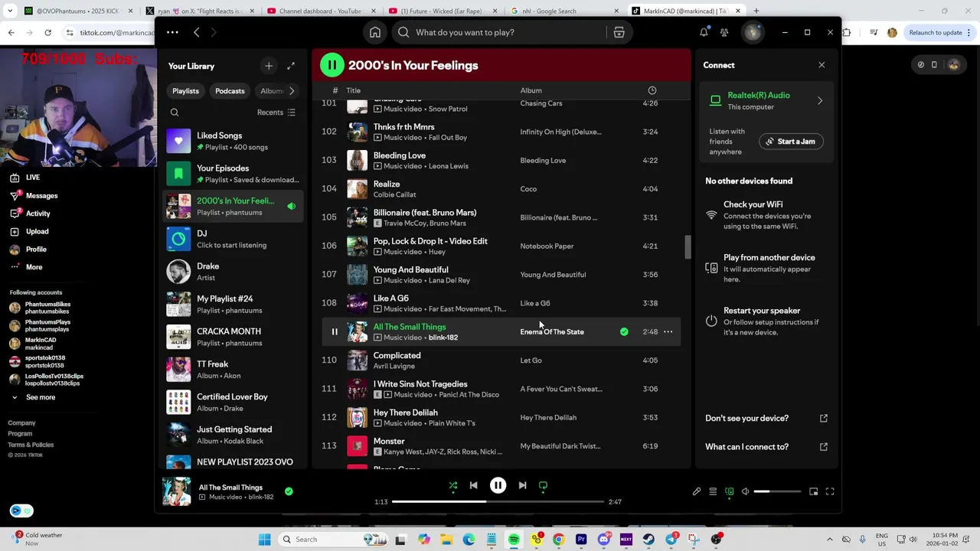Screen dimensions: 980x551
Task: Open the Recents sort dropdown
Action: [x=276, y=112]
